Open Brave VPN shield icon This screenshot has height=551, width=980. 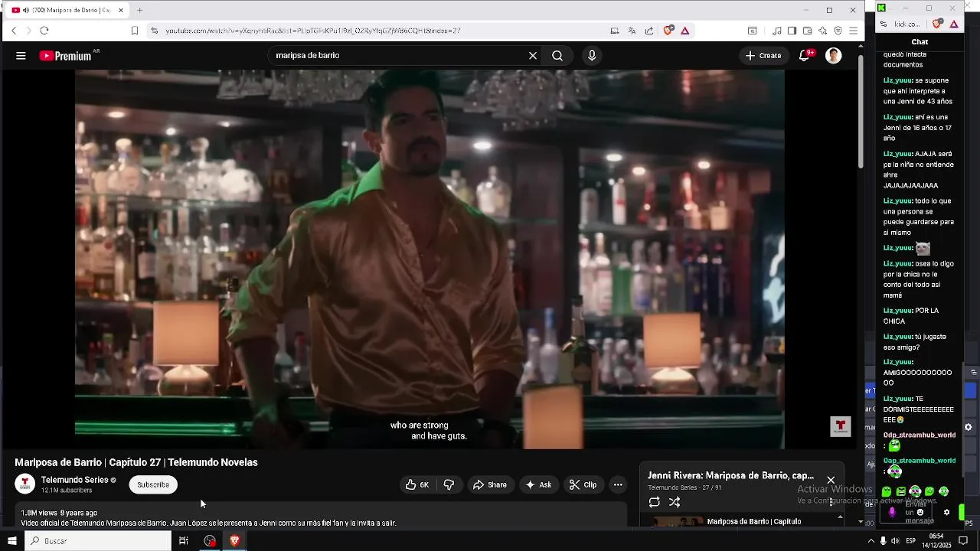point(838,31)
